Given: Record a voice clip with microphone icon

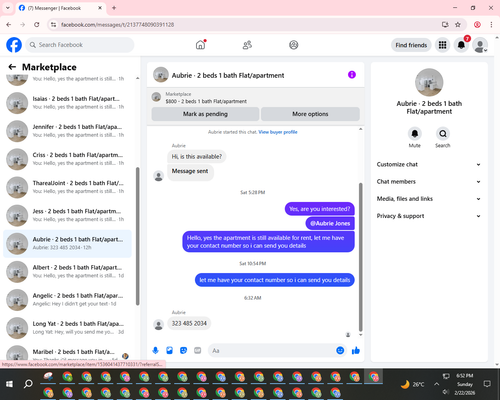Looking at the screenshot, I should pyautogui.click(x=155, y=350).
